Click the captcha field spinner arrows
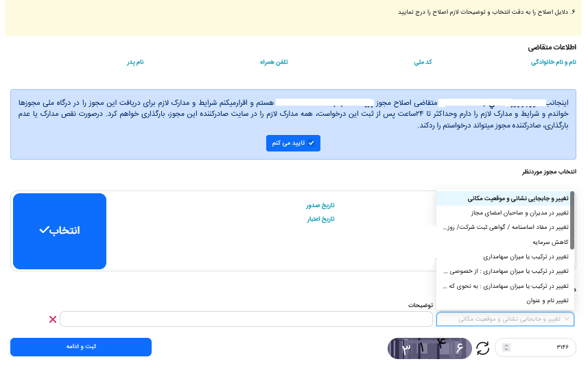Image resolution: width=588 pixels, height=368 pixels. coord(506,347)
